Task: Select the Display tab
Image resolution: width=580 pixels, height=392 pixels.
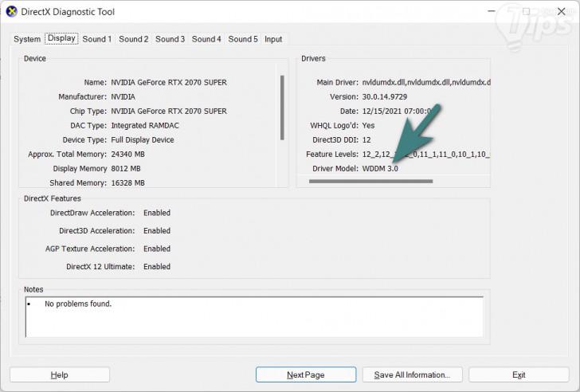Action: (x=61, y=38)
